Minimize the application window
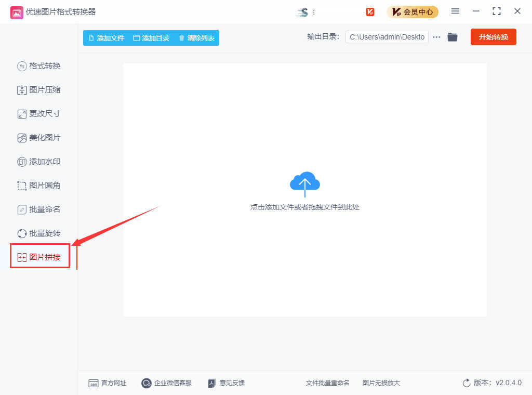 tap(476, 11)
